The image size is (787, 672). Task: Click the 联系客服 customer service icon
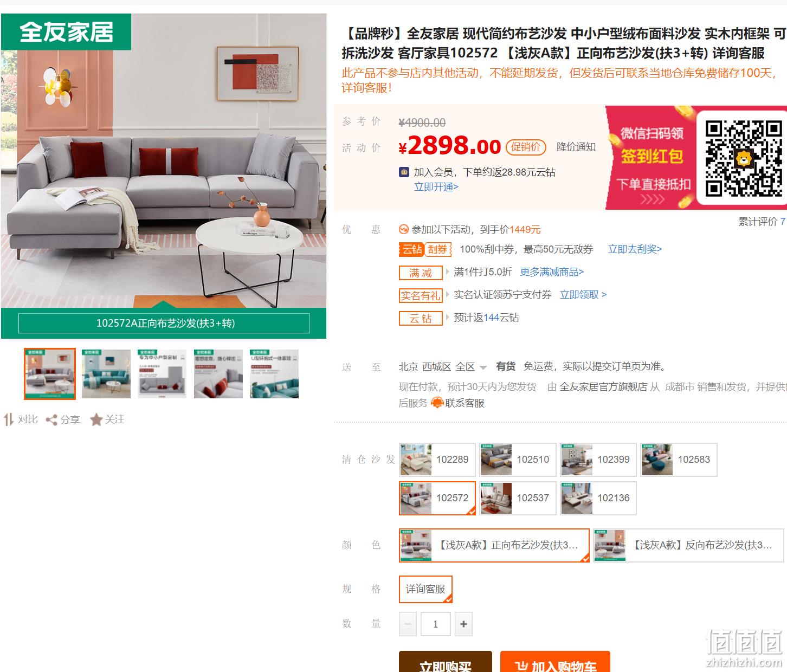tap(437, 403)
